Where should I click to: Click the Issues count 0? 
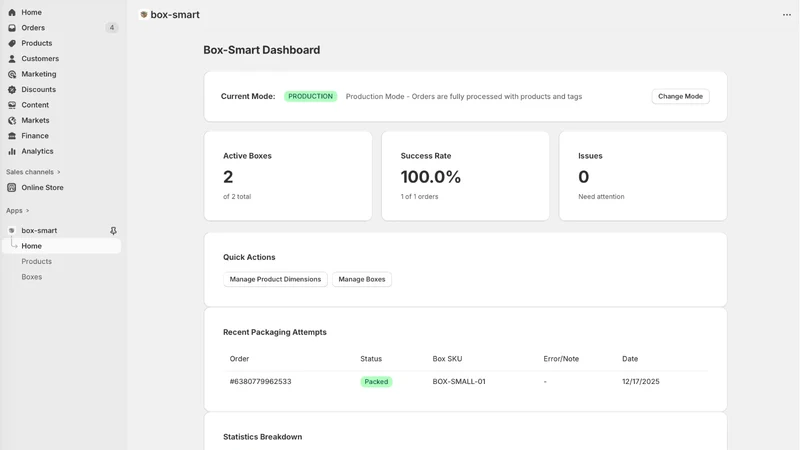click(584, 177)
